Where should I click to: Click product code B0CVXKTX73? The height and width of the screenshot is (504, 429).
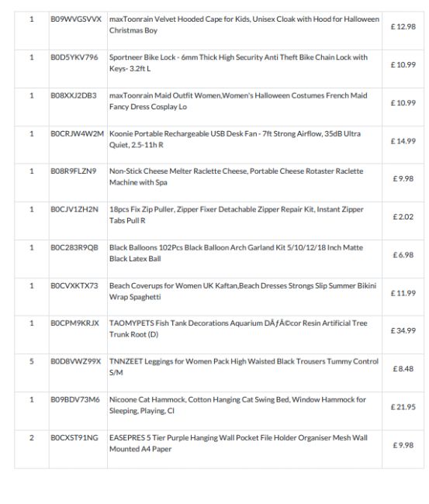(74, 286)
